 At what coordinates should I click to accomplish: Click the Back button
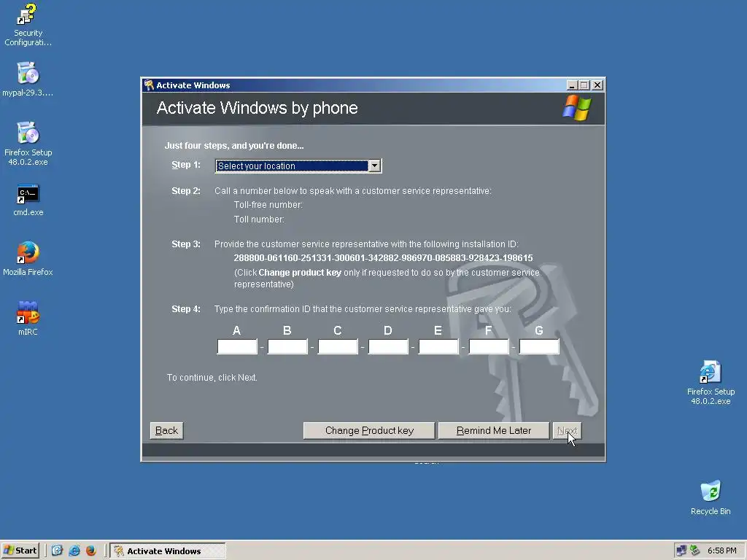pos(166,430)
